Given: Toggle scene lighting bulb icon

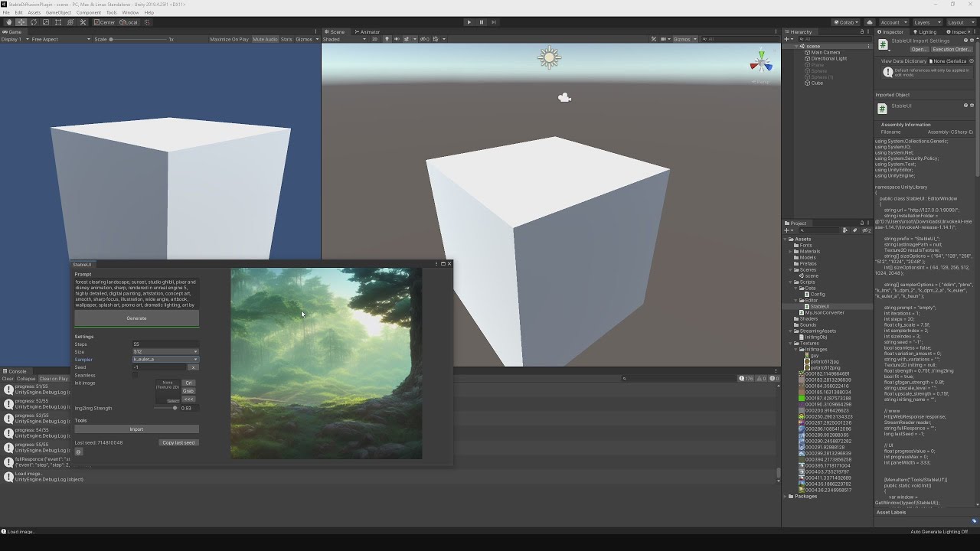Looking at the screenshot, I should coord(387,39).
